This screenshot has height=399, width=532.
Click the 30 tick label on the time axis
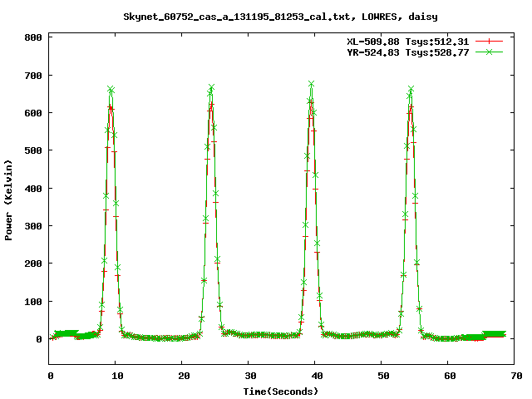[250, 376]
